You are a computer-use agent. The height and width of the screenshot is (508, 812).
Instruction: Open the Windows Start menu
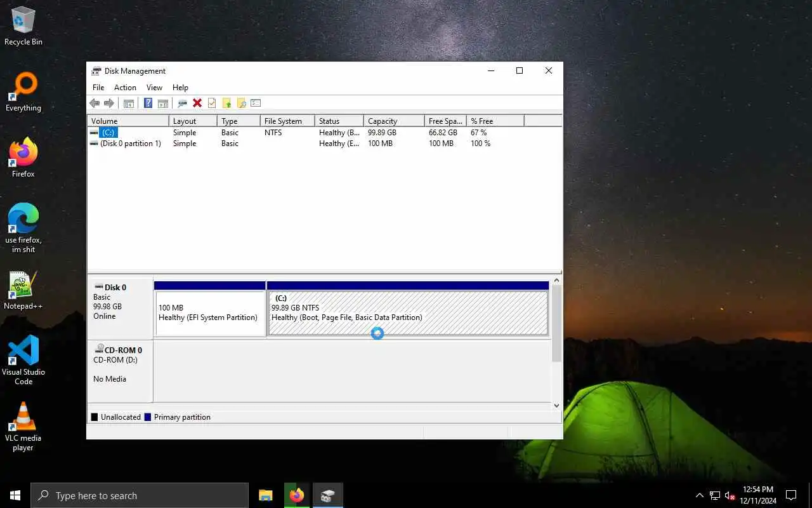coord(15,495)
